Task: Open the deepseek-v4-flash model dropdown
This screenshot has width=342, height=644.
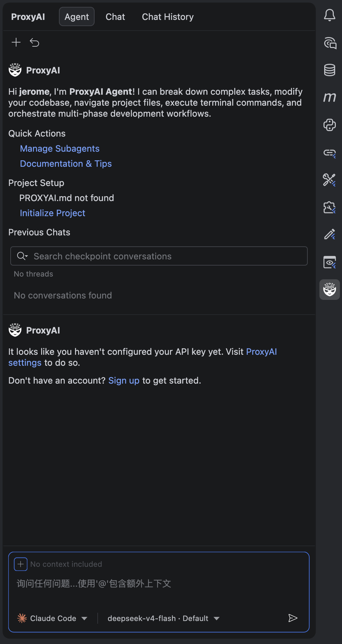Action: pyautogui.click(x=163, y=618)
